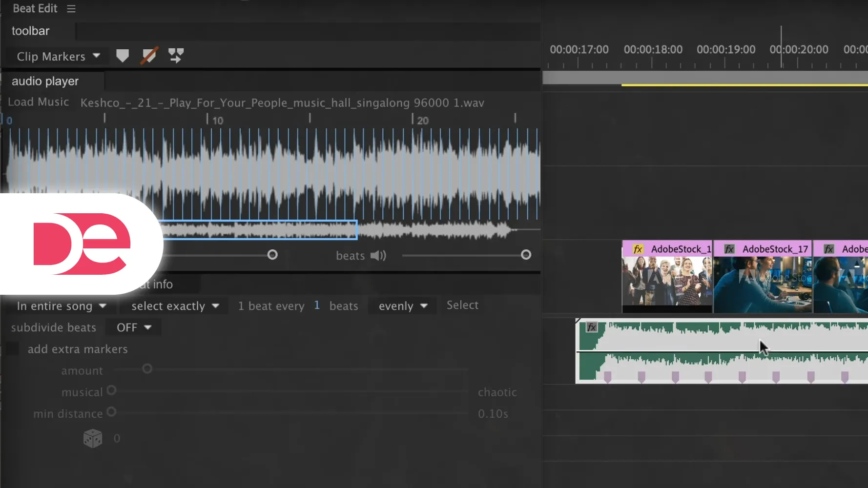Click the add marker icon in toolbar
Image resolution: width=868 pixels, height=488 pixels.
point(123,56)
